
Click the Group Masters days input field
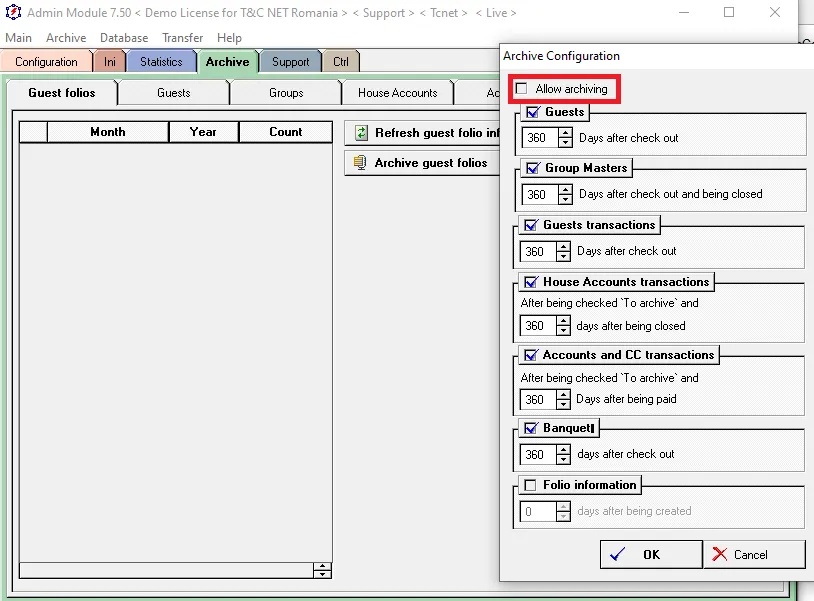[540, 194]
